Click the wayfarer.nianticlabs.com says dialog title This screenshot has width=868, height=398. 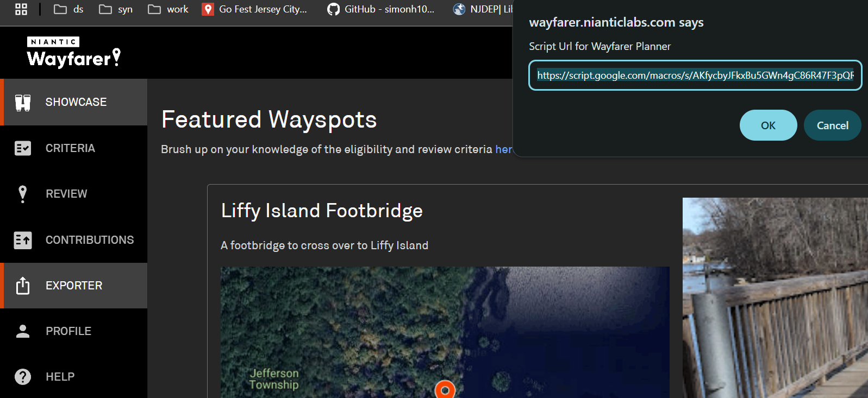click(616, 22)
